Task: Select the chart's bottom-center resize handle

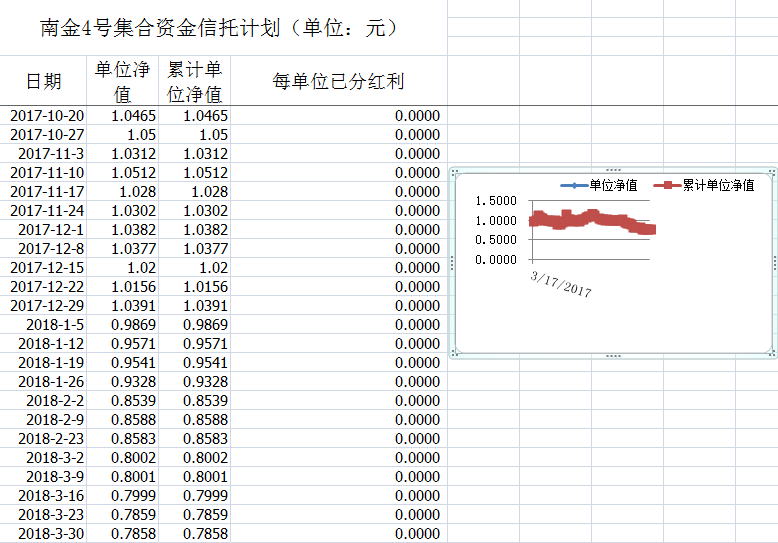Action: (613, 355)
